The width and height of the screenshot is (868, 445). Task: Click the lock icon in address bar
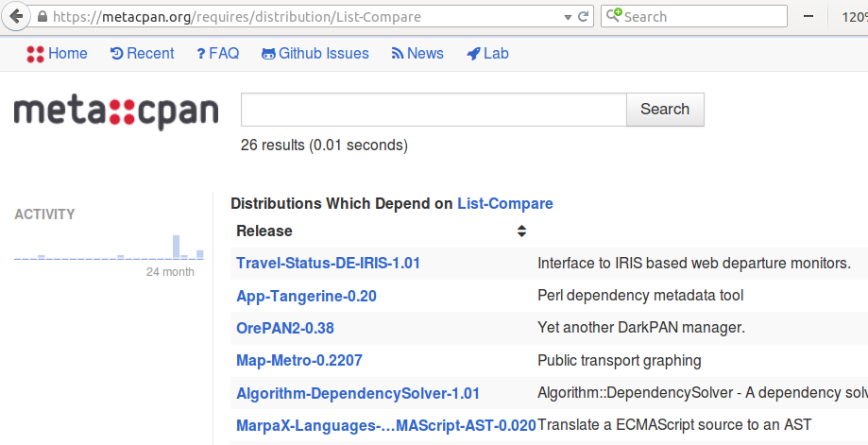[x=43, y=17]
